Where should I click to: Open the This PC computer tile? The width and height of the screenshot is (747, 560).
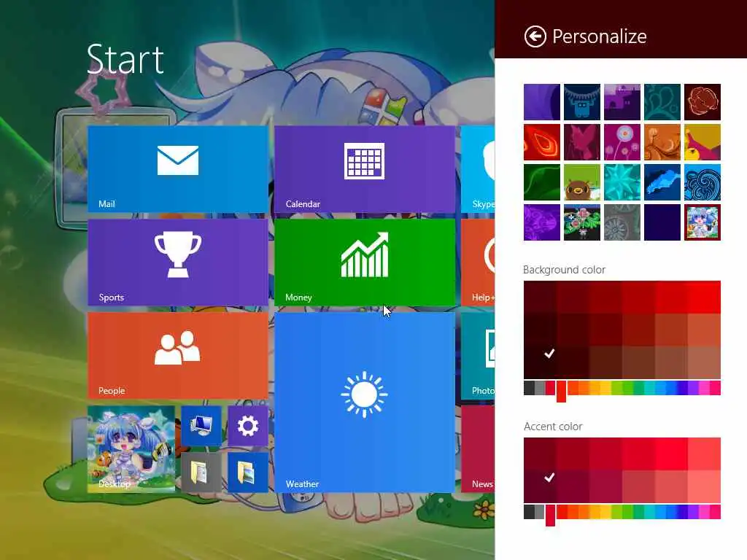pyautogui.click(x=201, y=426)
